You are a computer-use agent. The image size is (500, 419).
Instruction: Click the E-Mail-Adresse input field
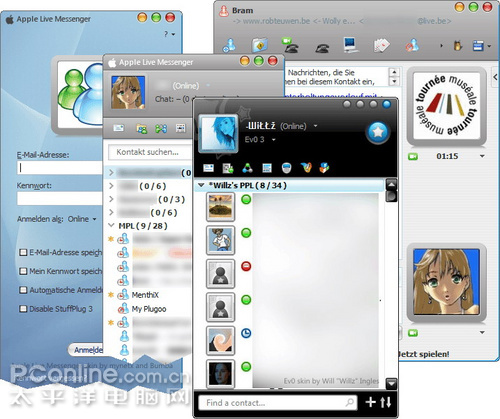pos(60,168)
